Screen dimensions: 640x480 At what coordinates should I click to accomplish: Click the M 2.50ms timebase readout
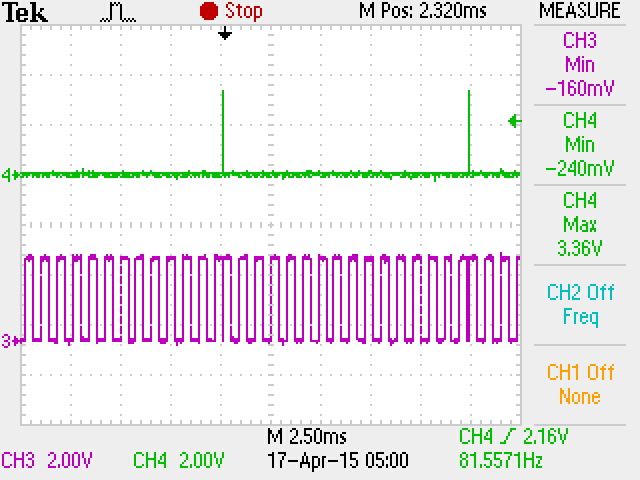(x=307, y=436)
